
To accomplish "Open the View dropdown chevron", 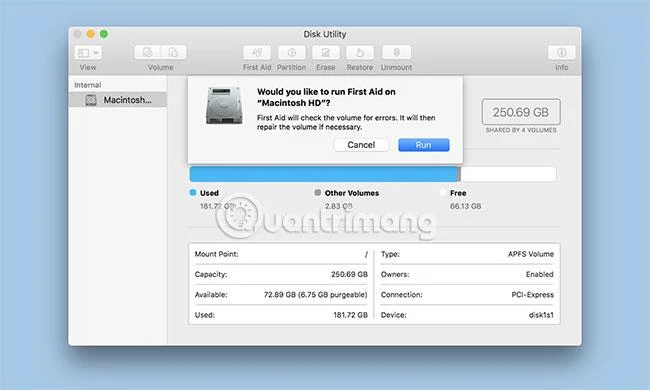I will [x=96, y=53].
